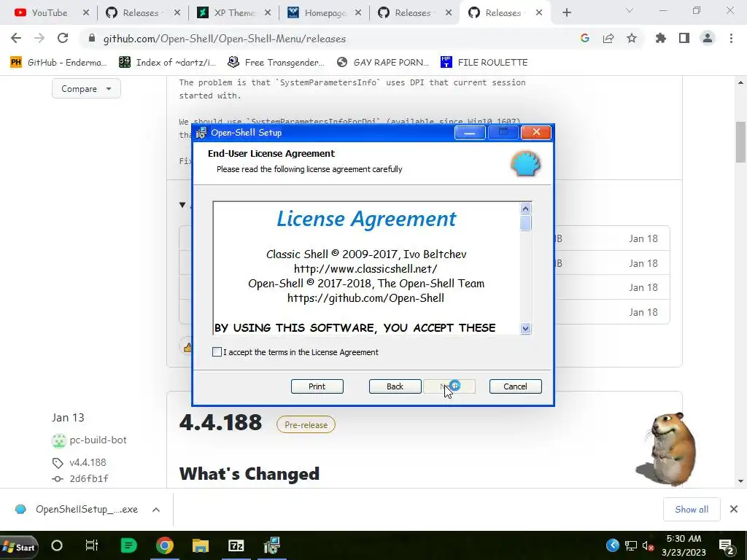Expand OpenShellSetup download options chevron
Screen dimensions: 747x560
[x=156, y=510]
